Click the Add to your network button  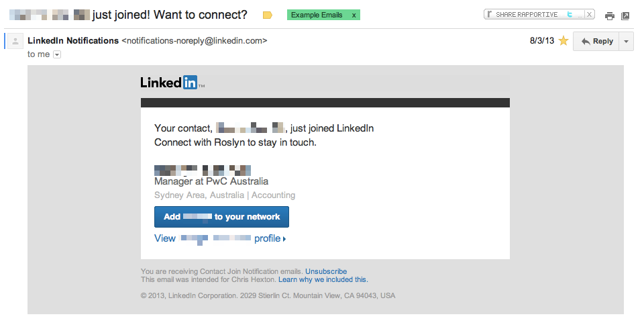click(221, 217)
